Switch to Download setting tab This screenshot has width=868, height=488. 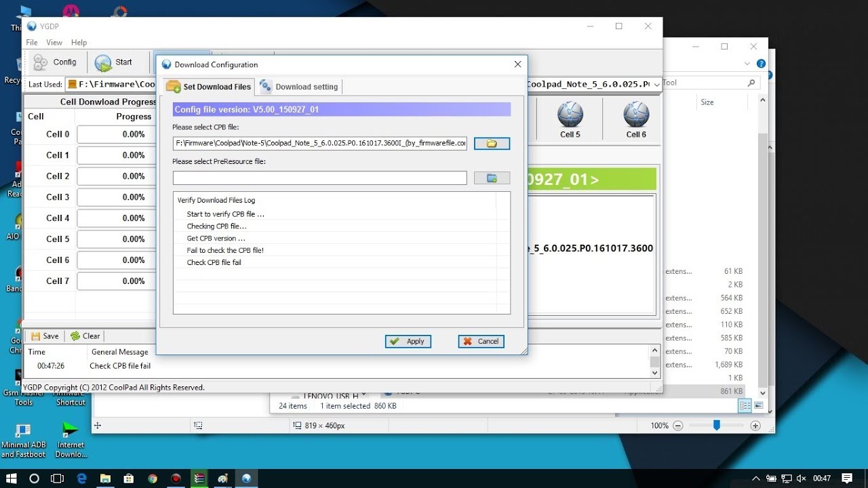299,87
